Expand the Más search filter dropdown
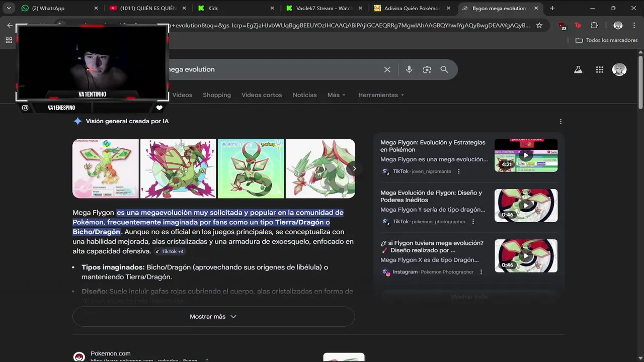 pos(337,95)
